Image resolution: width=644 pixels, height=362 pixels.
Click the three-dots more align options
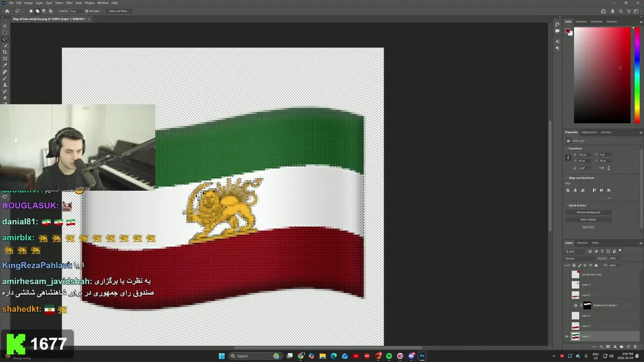coord(609,198)
